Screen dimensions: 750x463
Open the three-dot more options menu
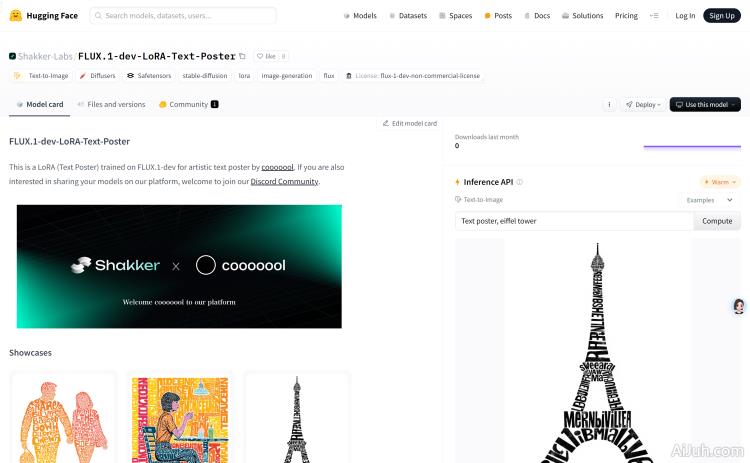[609, 104]
